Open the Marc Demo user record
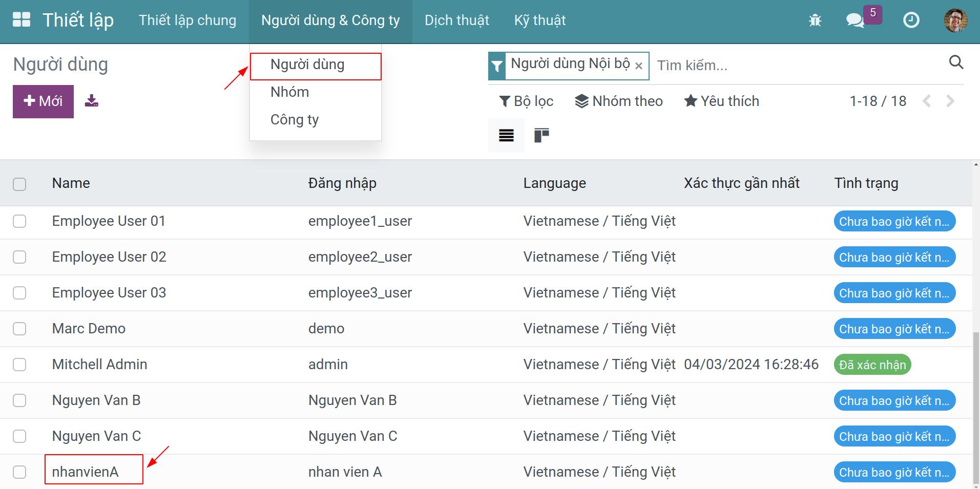This screenshot has height=489, width=980. 89,329
